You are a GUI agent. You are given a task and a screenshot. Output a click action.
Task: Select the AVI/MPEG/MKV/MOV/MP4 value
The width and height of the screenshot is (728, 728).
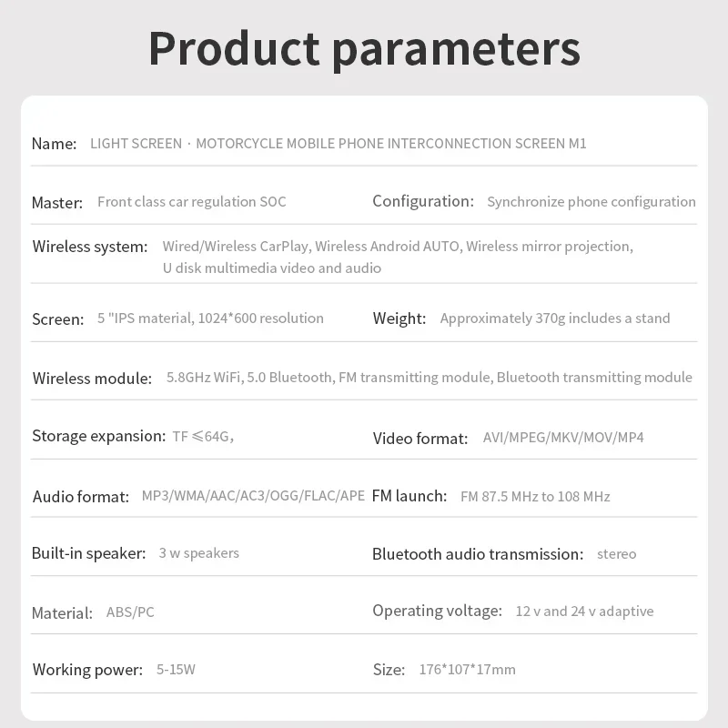point(563,438)
